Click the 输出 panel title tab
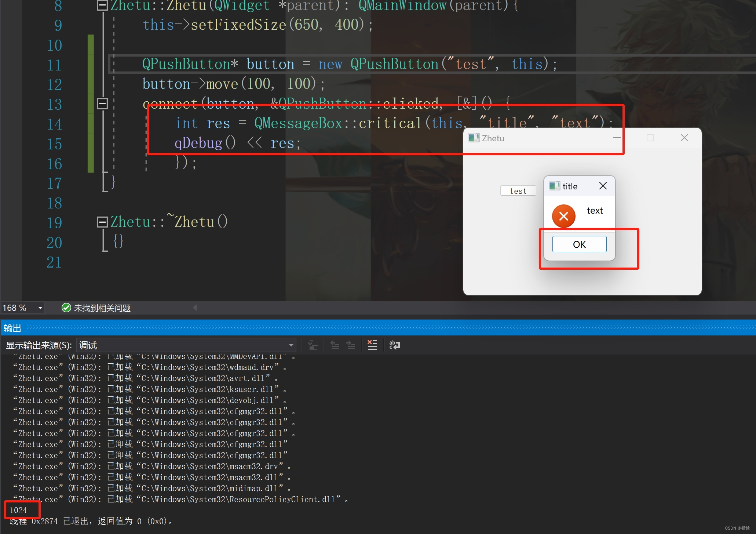This screenshot has width=756, height=534. pos(12,328)
